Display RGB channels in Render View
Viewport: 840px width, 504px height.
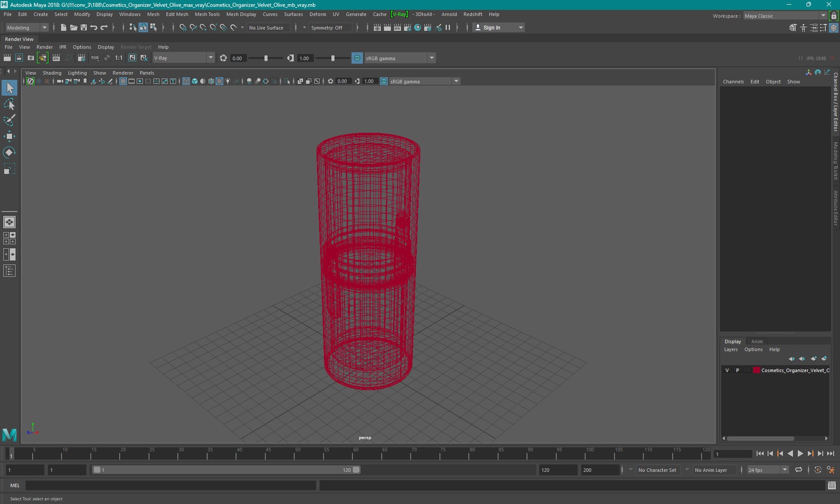(x=95, y=58)
